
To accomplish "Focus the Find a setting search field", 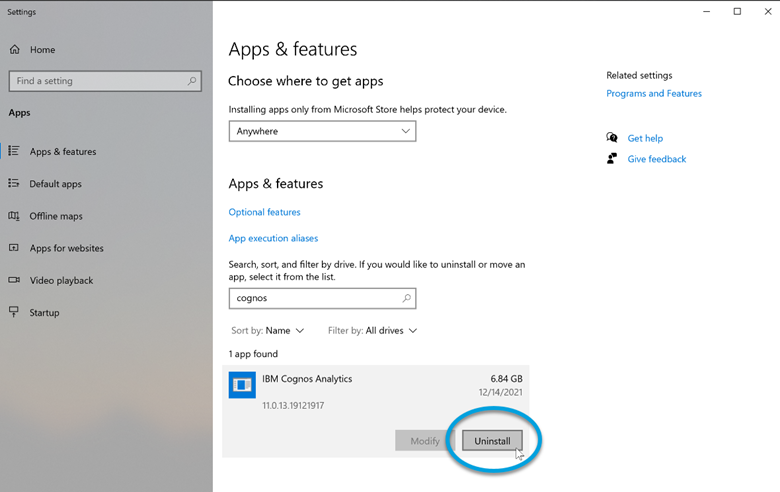I will click(x=105, y=81).
